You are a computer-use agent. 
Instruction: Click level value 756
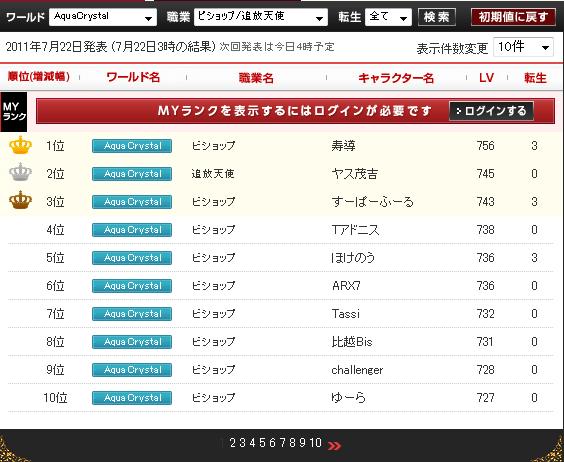pos(486,146)
